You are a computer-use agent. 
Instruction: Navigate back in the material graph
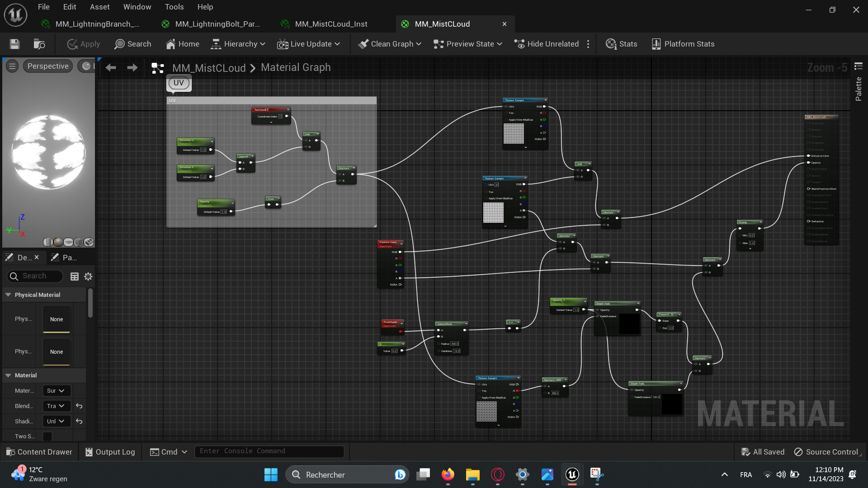click(111, 68)
